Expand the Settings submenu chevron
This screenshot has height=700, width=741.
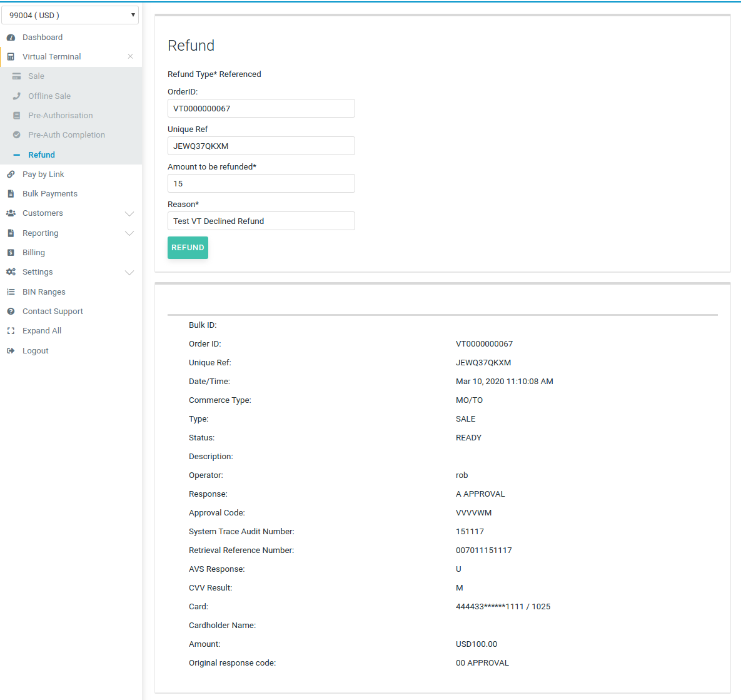coord(129,273)
